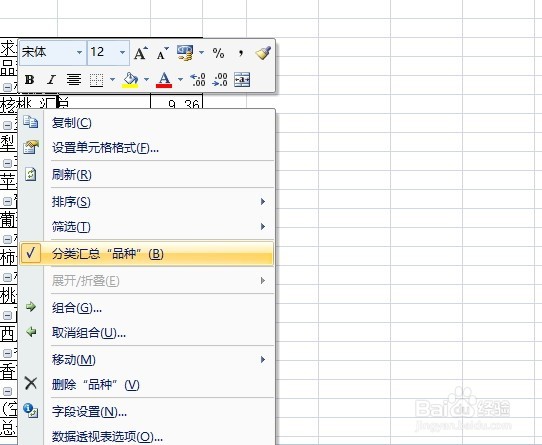Increase decimal places
Image resolution: width=542 pixels, height=445 pixels.
198,80
